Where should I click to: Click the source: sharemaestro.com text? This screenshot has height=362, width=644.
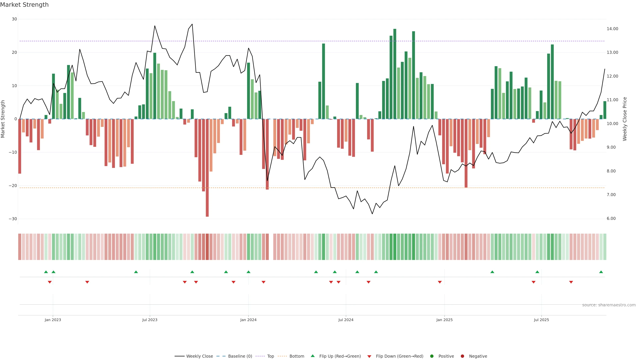[x=609, y=305]
